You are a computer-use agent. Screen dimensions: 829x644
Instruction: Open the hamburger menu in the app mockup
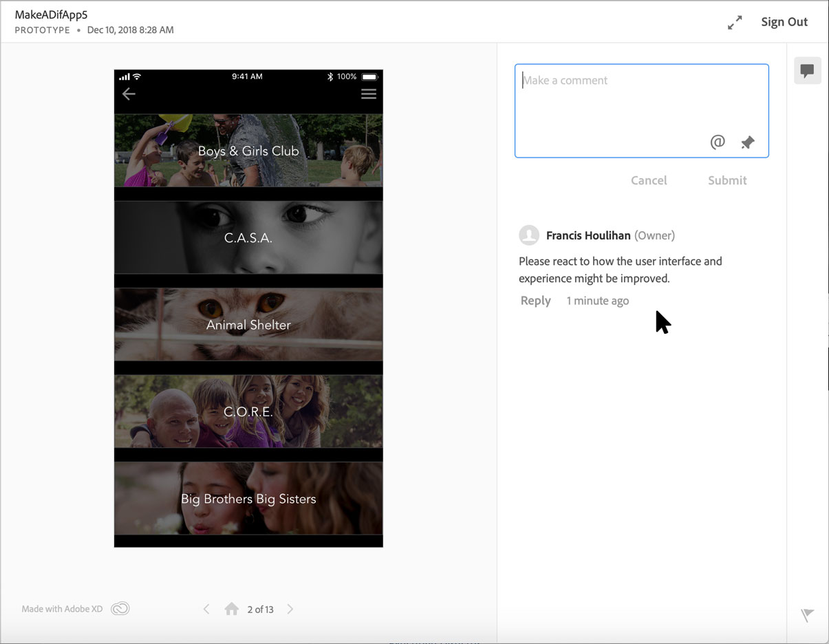coord(369,94)
